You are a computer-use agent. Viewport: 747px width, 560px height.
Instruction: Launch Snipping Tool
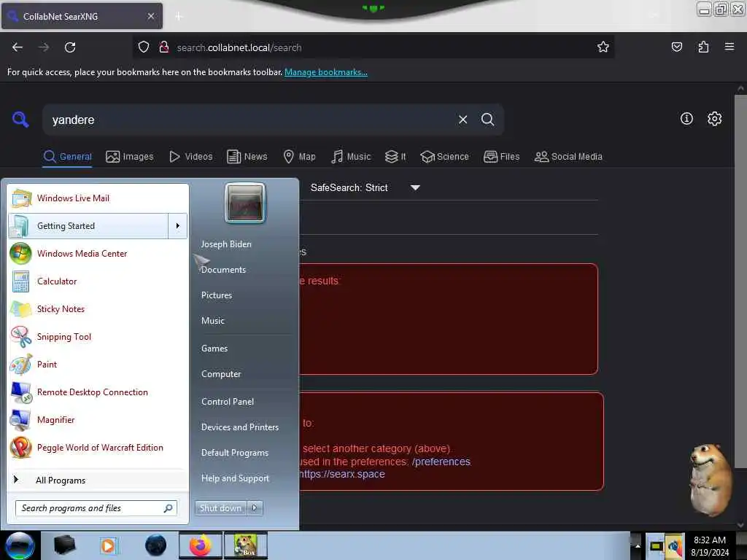tap(98, 337)
